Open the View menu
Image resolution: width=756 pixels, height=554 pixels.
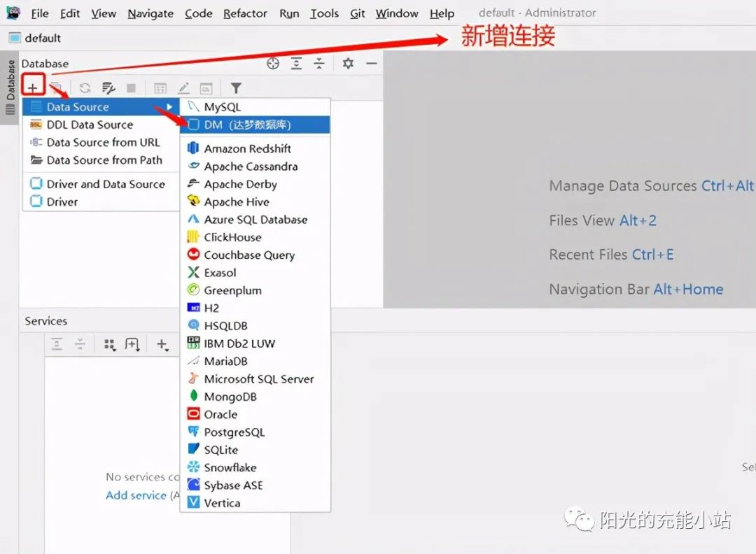104,13
